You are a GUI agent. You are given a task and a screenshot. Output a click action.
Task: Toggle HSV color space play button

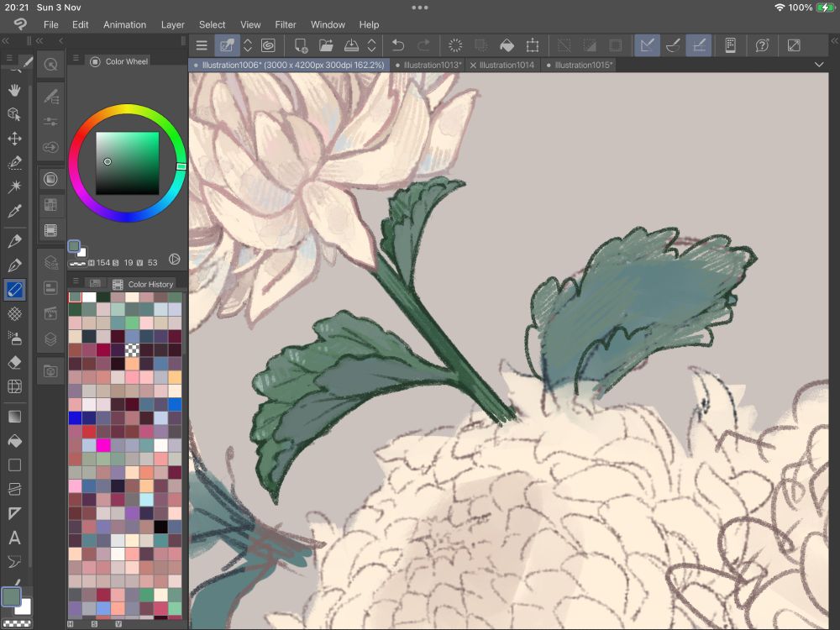pos(174,260)
